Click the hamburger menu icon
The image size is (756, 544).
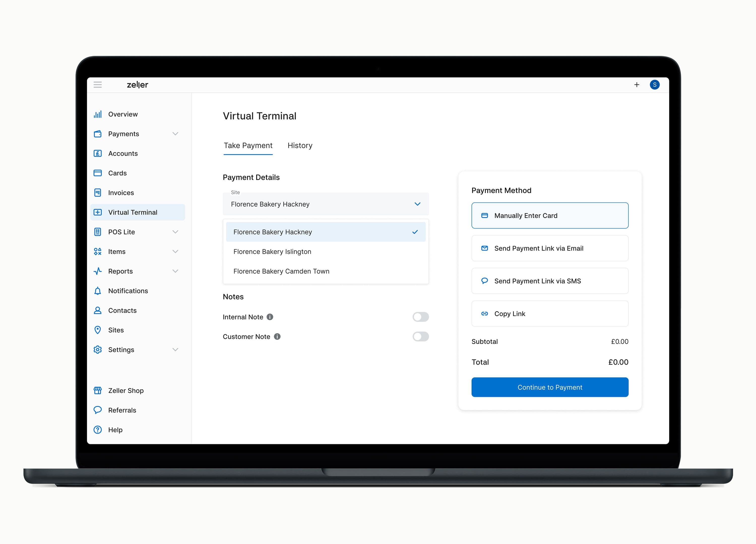(97, 85)
